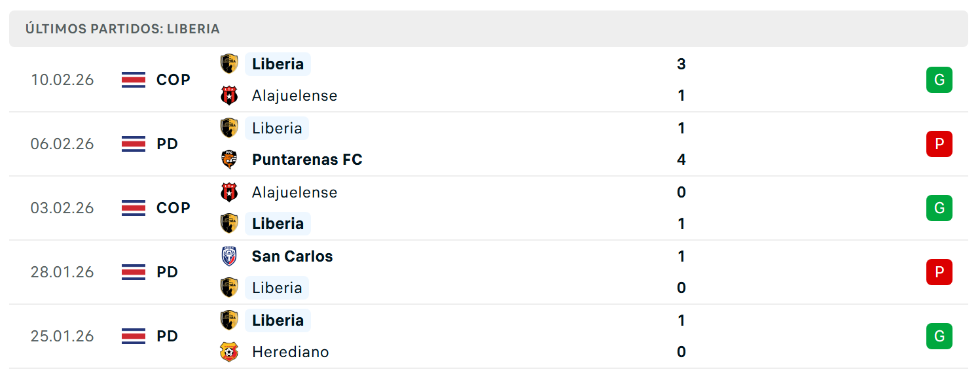
Task: Click the green G badge for 10.02.26
Action: click(939, 80)
